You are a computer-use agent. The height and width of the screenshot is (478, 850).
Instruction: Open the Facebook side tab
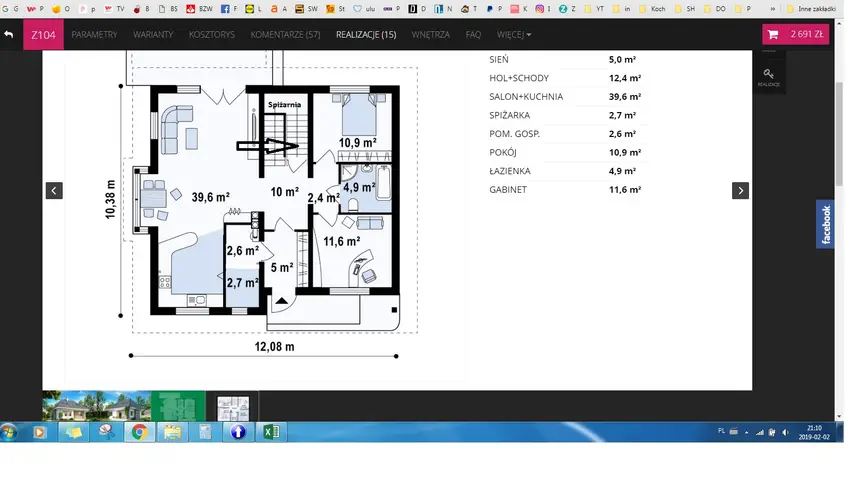click(825, 224)
